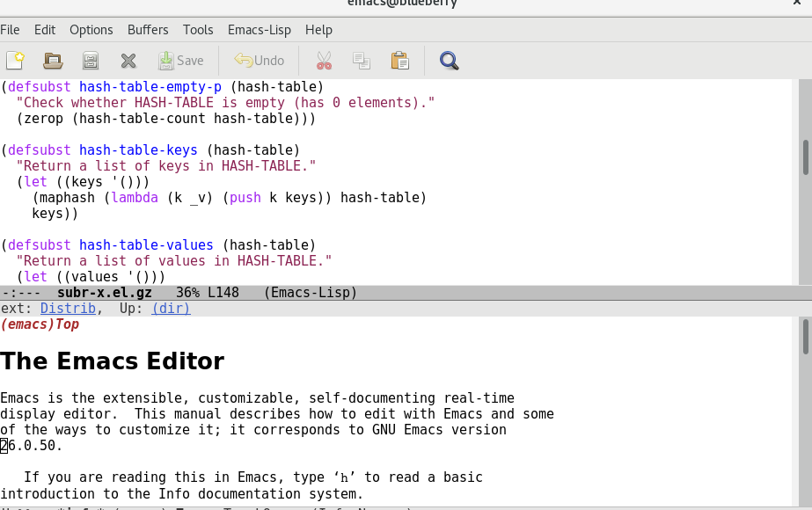Paste from clipboard icon
This screenshot has height=510, width=812.
point(399,61)
